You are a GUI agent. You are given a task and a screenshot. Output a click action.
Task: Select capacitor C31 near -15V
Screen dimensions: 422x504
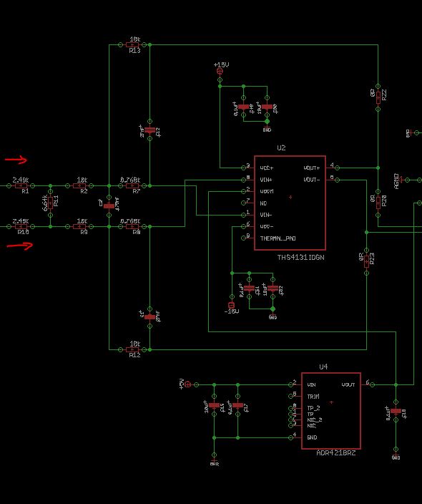tap(249, 289)
